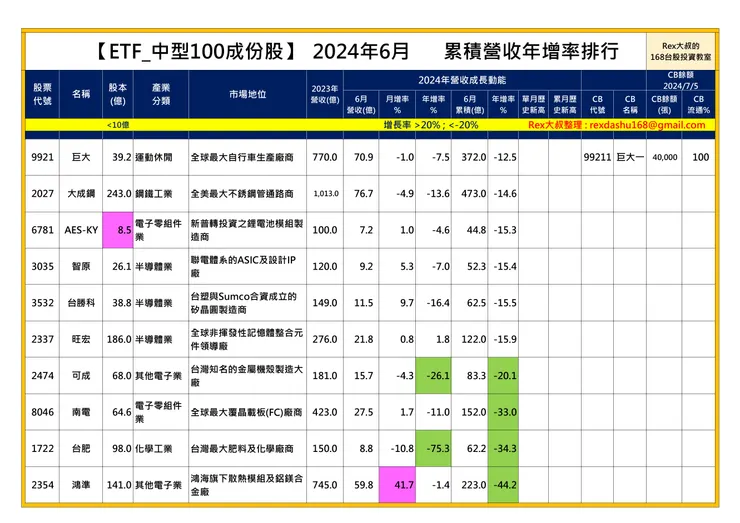
Task: Click the name cell AES-KY
Action: click(81, 230)
